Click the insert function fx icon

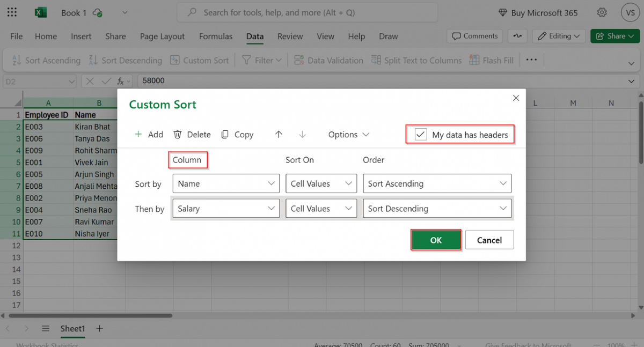coord(121,81)
